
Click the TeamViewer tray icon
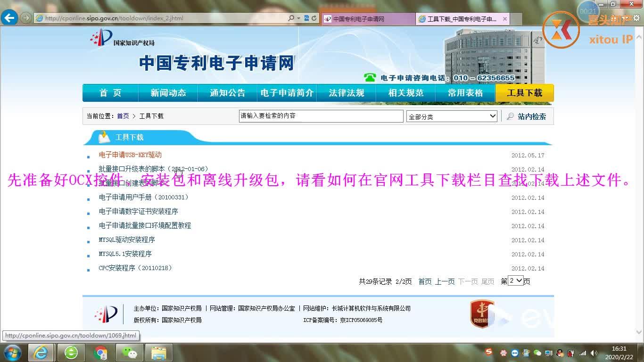pyautogui.click(x=515, y=353)
